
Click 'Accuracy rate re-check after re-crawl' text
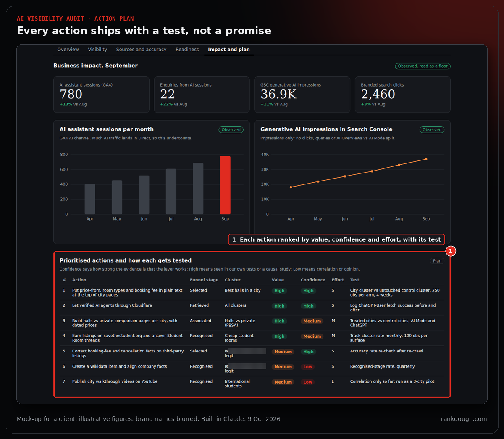(386, 351)
